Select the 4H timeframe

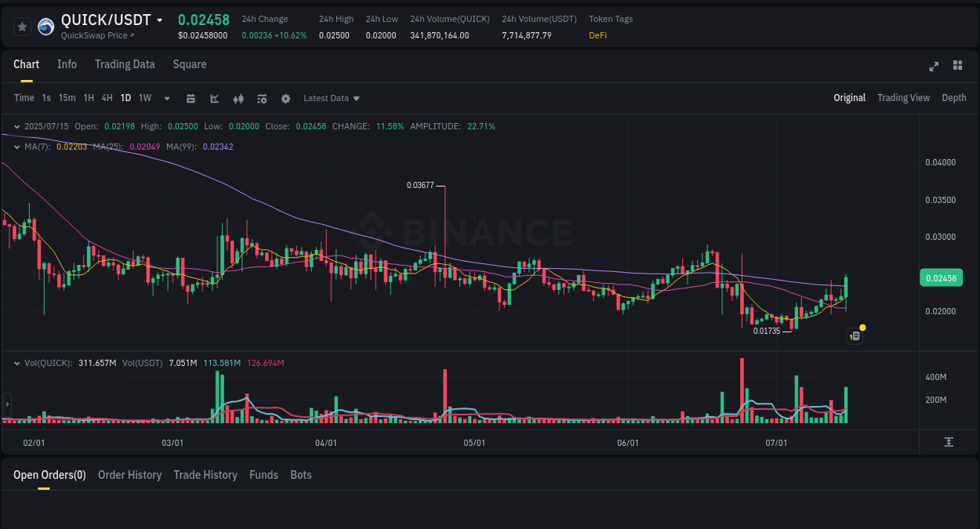[107, 98]
